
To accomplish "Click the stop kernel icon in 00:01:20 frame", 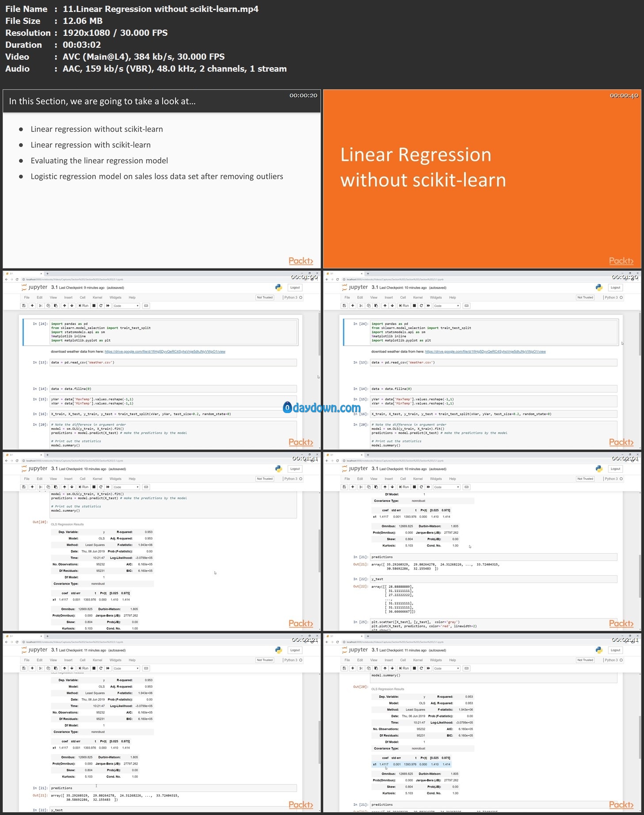I will [x=414, y=306].
